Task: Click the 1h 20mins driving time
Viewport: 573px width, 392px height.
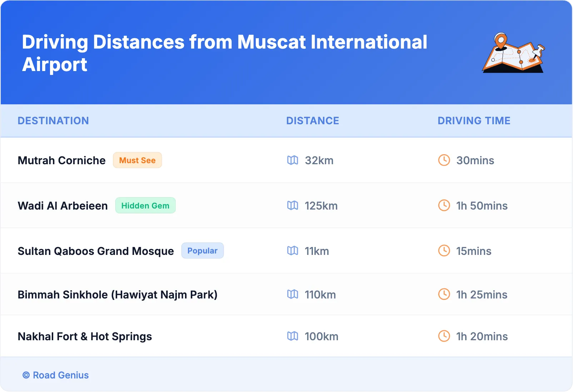Action: click(482, 337)
